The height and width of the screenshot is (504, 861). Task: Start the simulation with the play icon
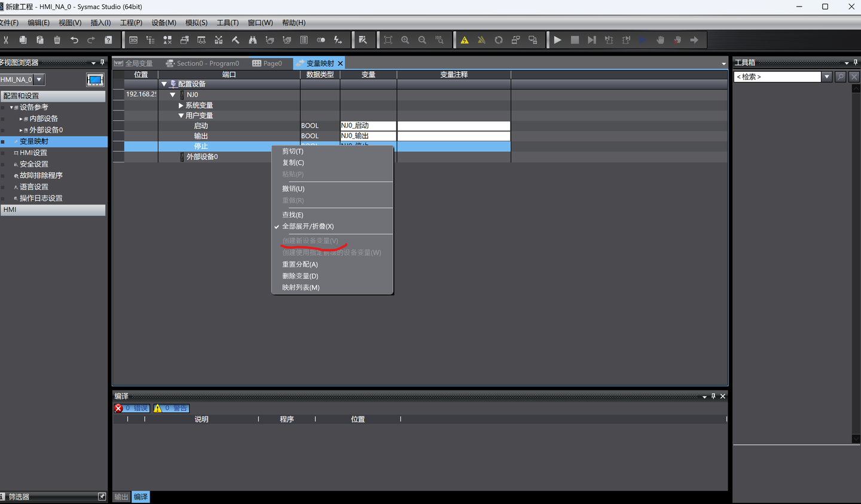[557, 40]
